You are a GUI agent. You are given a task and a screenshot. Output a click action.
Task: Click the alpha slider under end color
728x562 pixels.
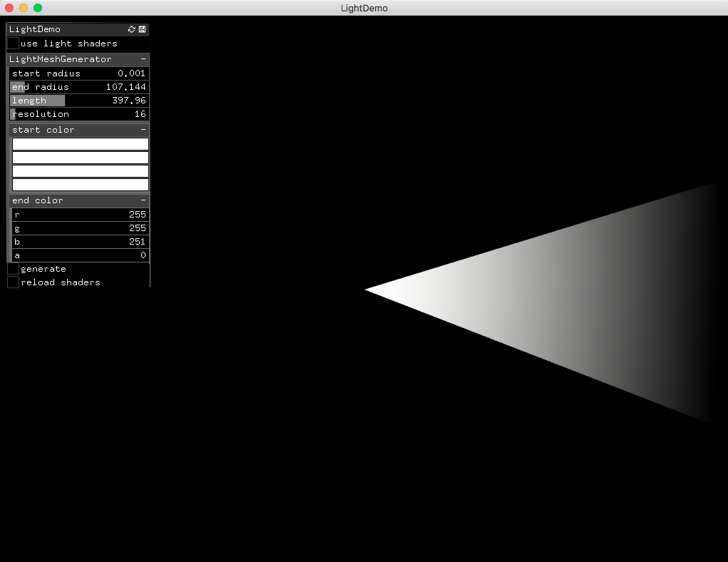(x=78, y=255)
